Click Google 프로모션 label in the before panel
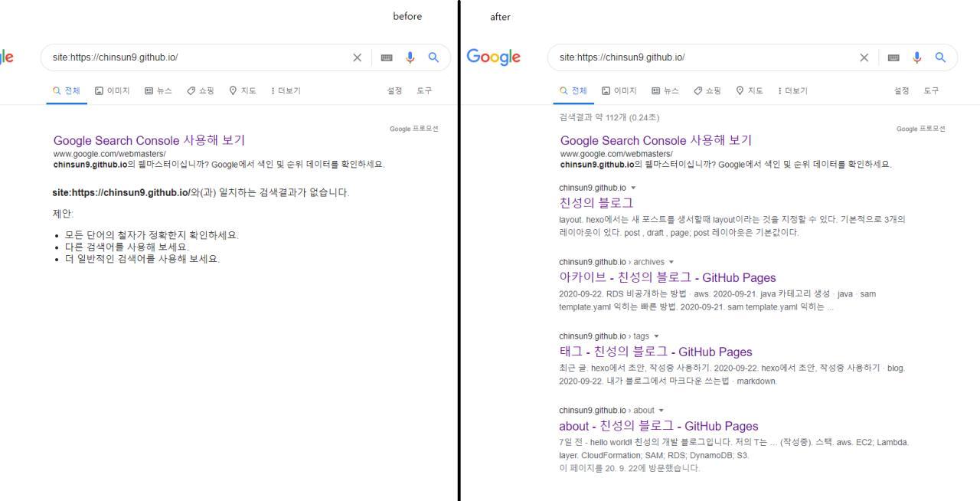 (x=414, y=129)
